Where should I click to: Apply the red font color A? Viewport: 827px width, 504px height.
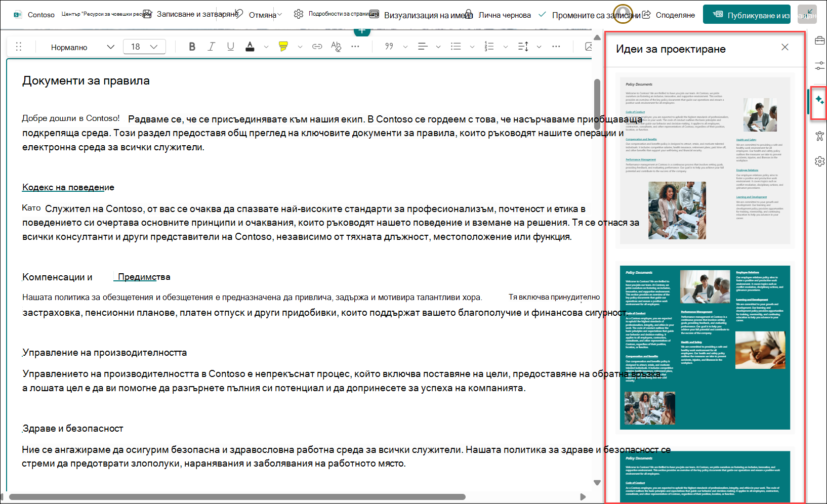(250, 47)
